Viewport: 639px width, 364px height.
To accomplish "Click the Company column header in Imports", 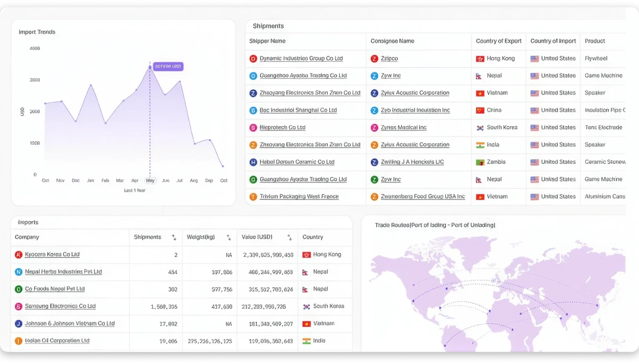I will [27, 237].
